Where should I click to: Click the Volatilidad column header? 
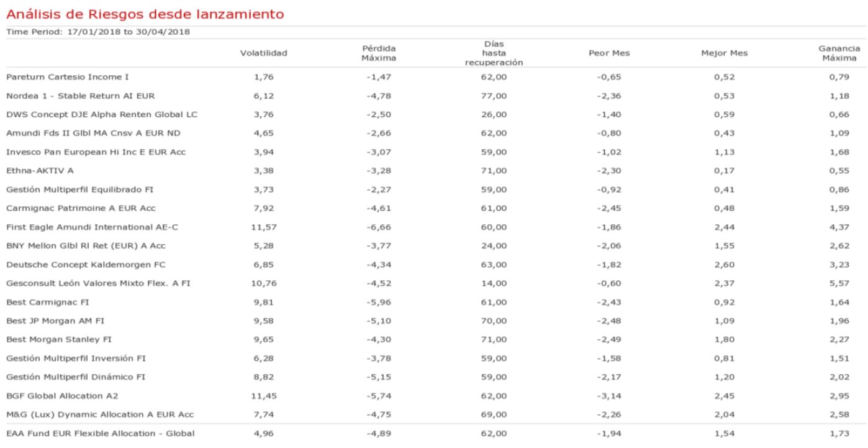[x=263, y=53]
